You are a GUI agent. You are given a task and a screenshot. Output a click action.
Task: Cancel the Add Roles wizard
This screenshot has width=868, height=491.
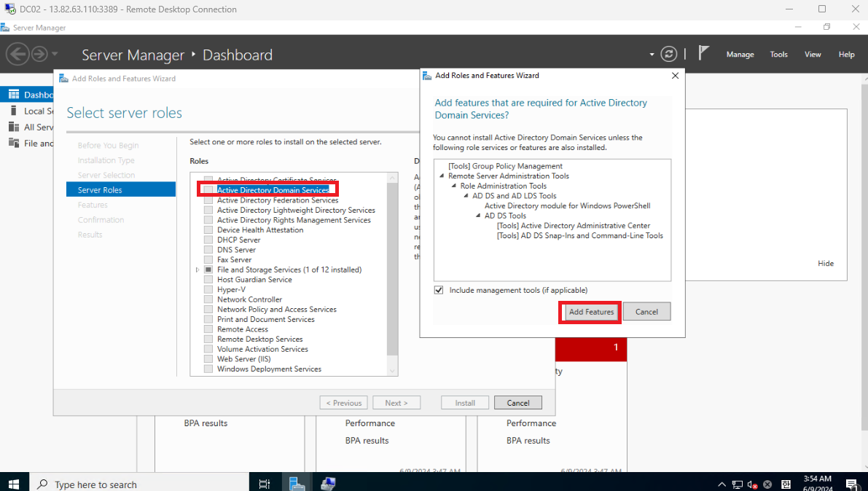(518, 403)
